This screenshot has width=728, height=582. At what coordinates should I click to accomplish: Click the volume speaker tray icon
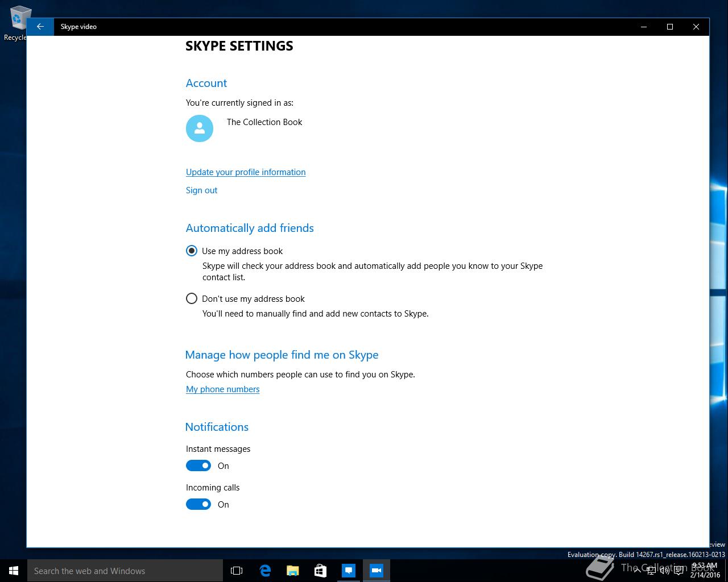(x=664, y=571)
